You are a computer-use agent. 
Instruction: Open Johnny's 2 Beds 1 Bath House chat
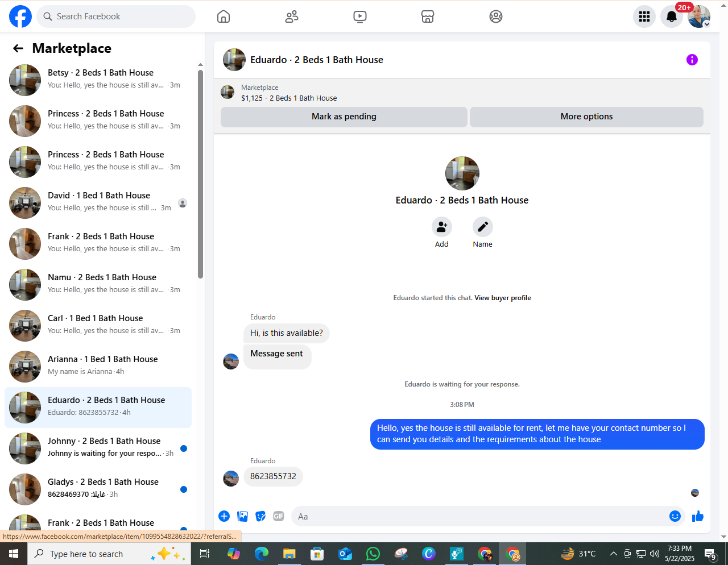click(x=98, y=448)
